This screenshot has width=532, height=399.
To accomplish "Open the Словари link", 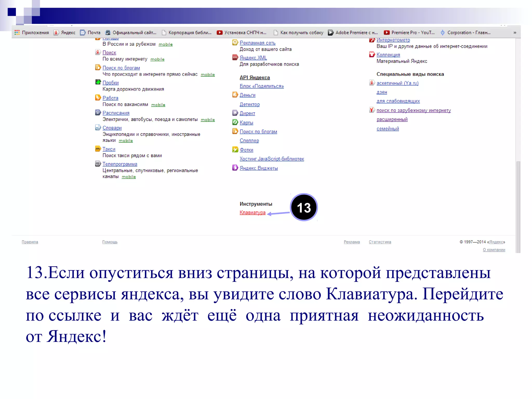I will pos(112,128).
